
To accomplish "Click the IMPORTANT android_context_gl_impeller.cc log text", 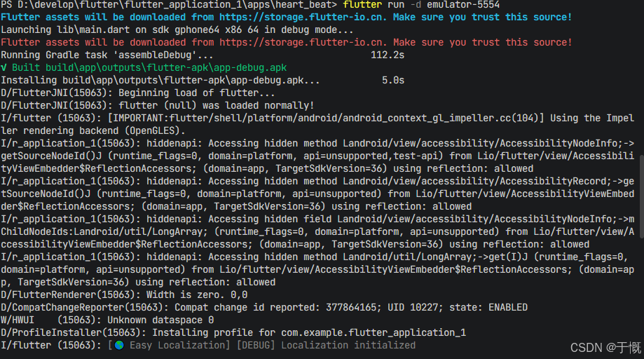I will [326, 118].
